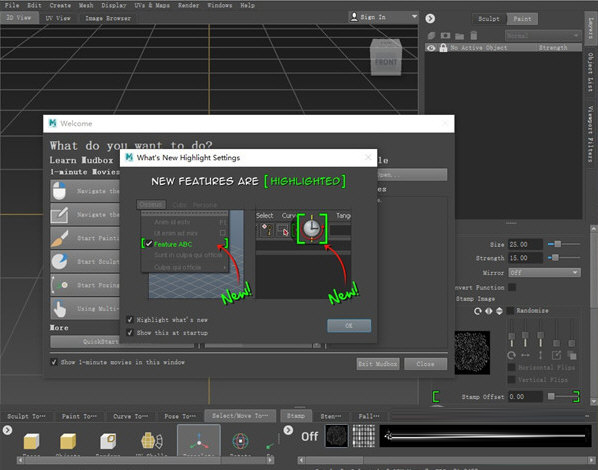Click the stamp image preview thumbnail
598x470 pixels.
coord(472,352)
